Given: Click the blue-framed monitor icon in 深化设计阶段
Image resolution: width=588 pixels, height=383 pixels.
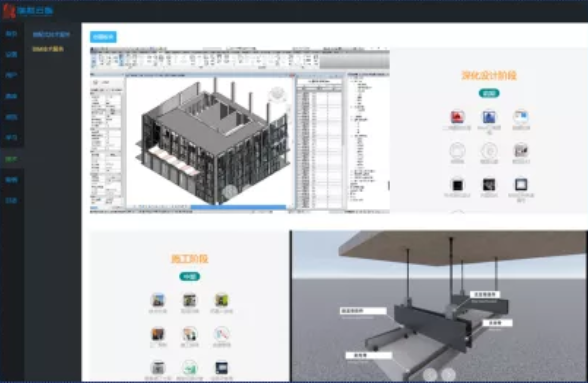Looking at the screenshot, I should [521, 185].
